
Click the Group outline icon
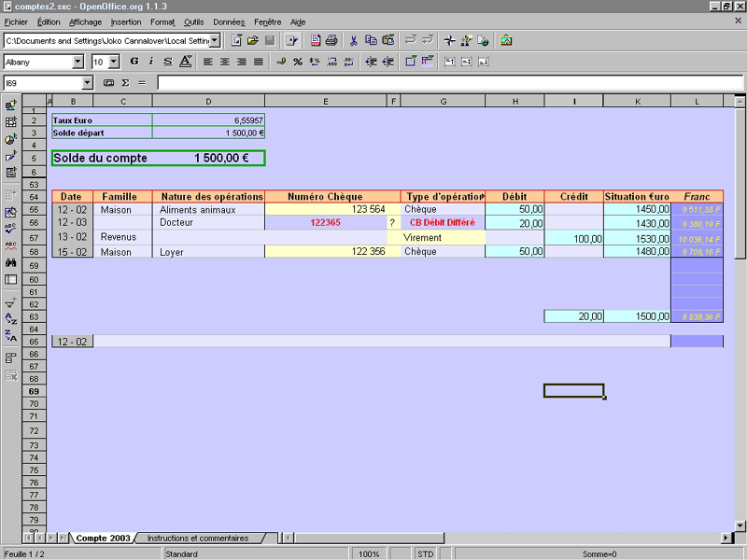click(x=11, y=358)
